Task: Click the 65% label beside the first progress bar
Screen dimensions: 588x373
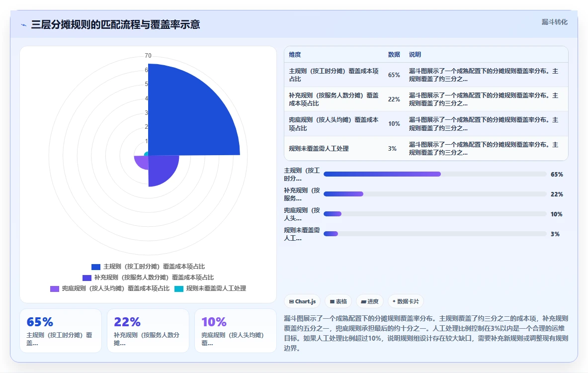Action: (557, 175)
